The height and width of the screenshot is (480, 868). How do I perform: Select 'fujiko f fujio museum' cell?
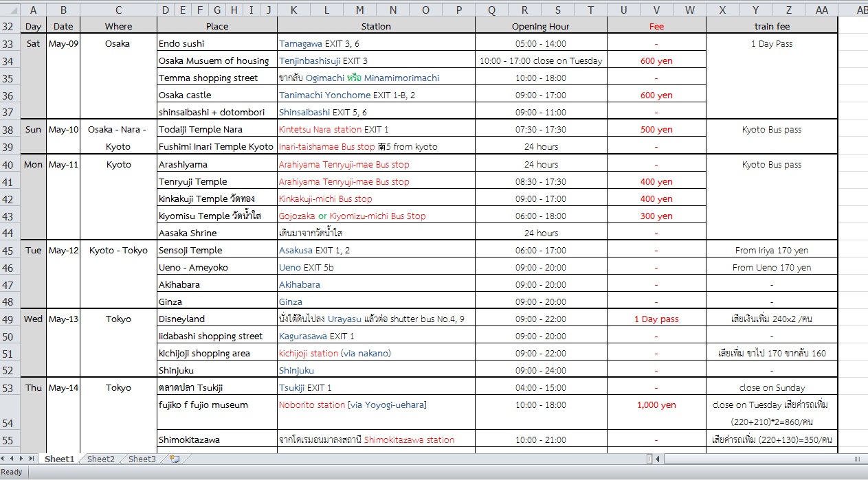pos(217,413)
